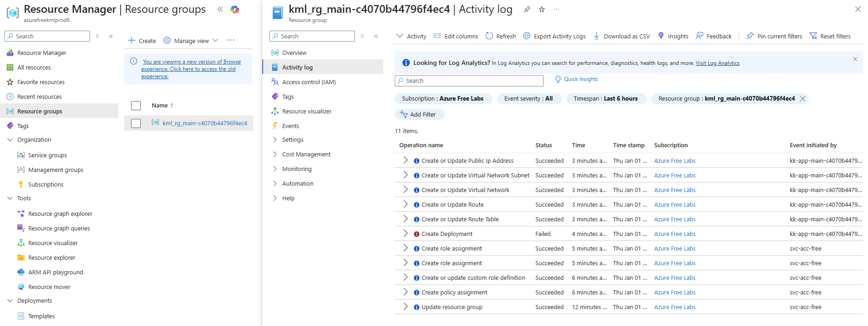Image resolution: width=868 pixels, height=326 pixels.
Task: Open Favorite resources
Action: click(x=41, y=82)
